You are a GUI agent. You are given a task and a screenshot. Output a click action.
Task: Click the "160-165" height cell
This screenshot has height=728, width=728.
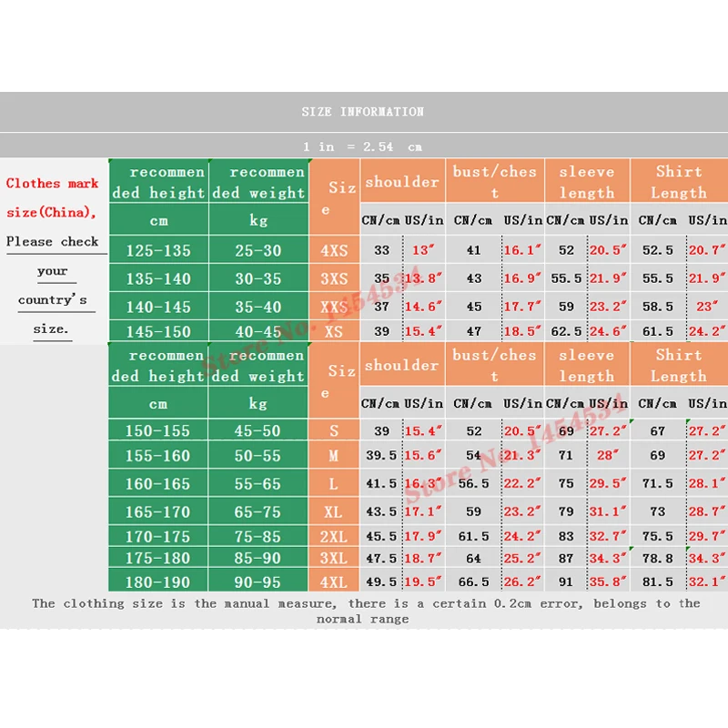(x=157, y=484)
